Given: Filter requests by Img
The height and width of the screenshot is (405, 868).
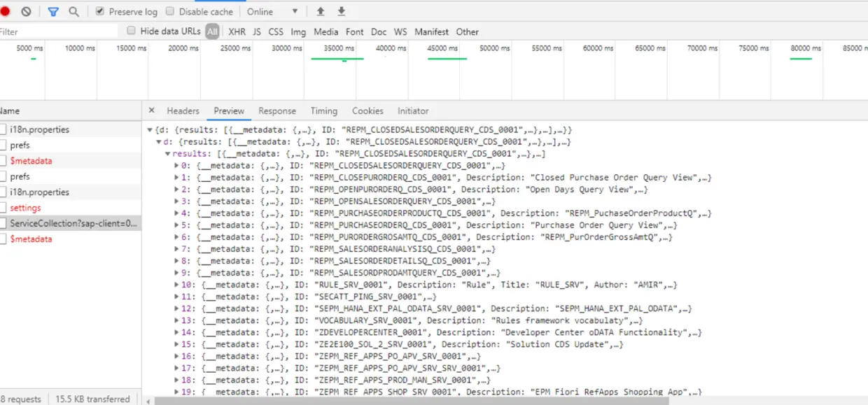Looking at the screenshot, I should [298, 31].
